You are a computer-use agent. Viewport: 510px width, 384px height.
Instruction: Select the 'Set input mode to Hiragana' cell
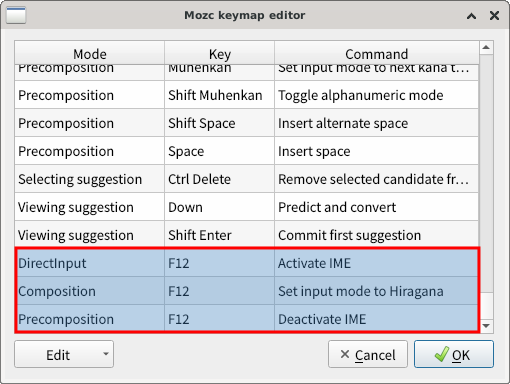(376, 291)
